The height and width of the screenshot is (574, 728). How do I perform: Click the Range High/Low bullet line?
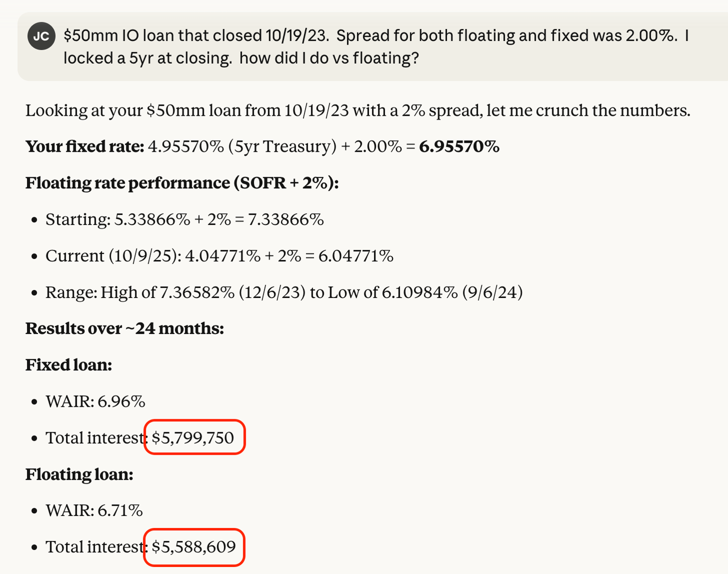click(283, 293)
